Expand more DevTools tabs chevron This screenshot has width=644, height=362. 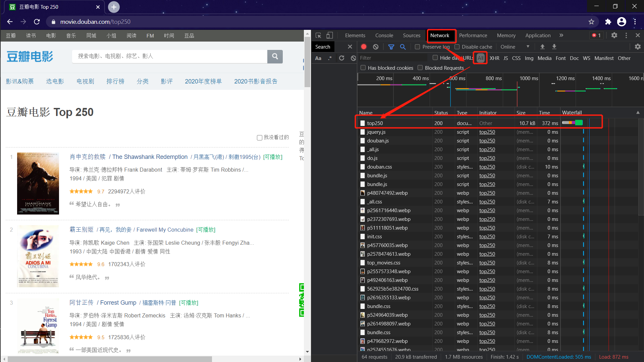pyautogui.click(x=561, y=35)
